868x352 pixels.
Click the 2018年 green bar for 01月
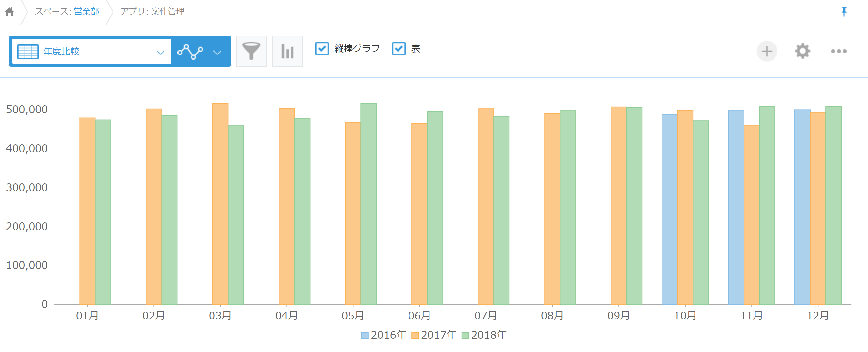coord(103,212)
